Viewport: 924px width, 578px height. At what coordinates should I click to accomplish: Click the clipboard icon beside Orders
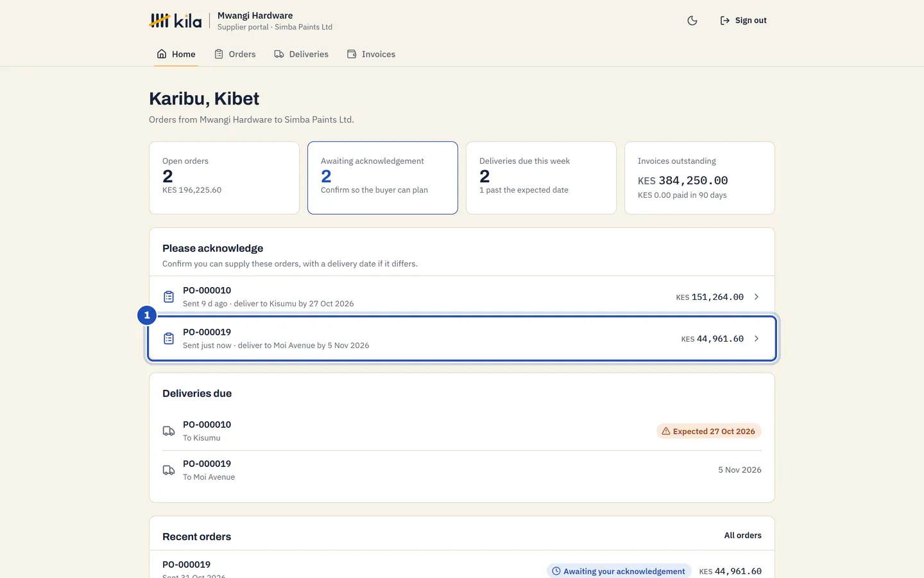pyautogui.click(x=219, y=54)
